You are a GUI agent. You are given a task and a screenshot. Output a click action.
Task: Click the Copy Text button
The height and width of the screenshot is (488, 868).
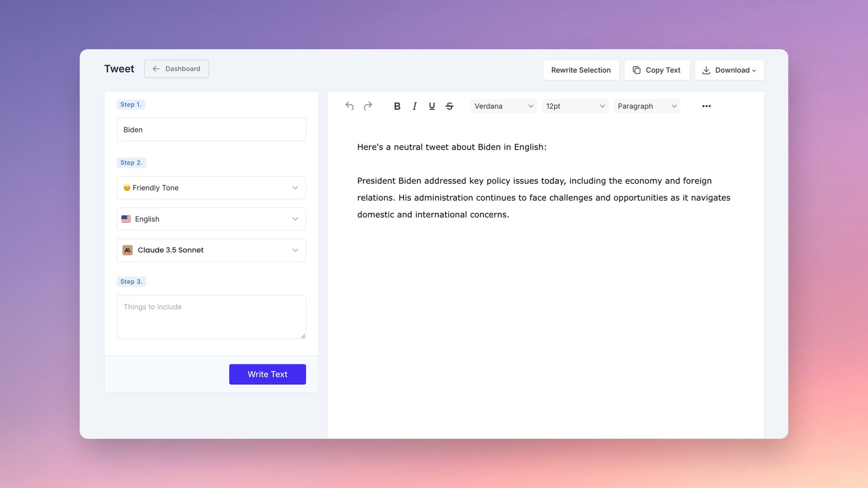(x=657, y=70)
